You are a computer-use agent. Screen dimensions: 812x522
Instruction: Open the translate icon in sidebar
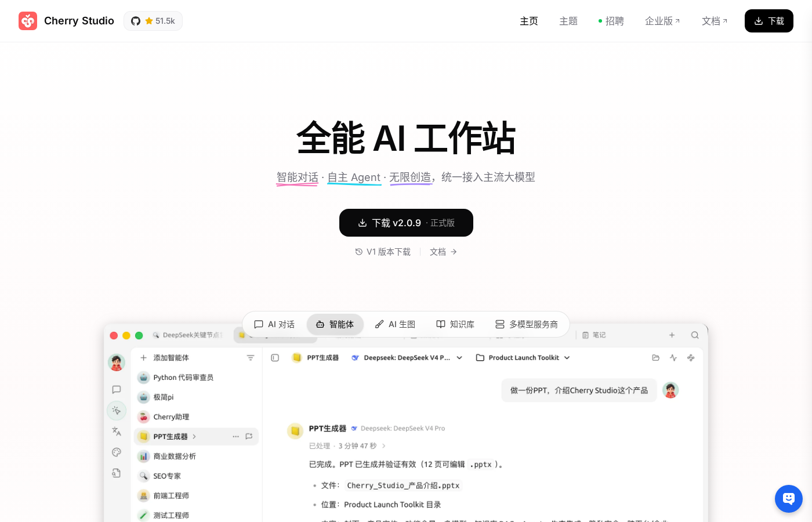[117, 432]
